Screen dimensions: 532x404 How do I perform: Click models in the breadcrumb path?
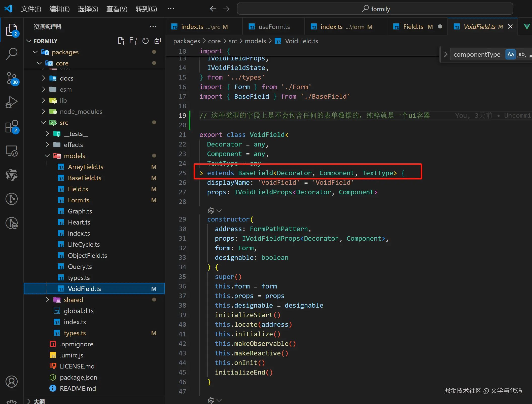(x=255, y=41)
